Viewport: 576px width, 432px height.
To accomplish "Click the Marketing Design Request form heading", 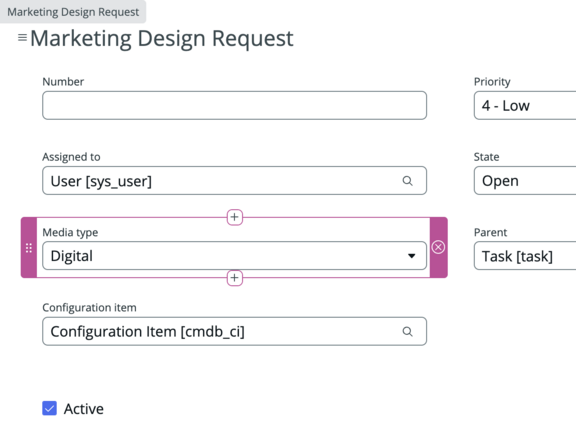I will pyautogui.click(x=162, y=38).
